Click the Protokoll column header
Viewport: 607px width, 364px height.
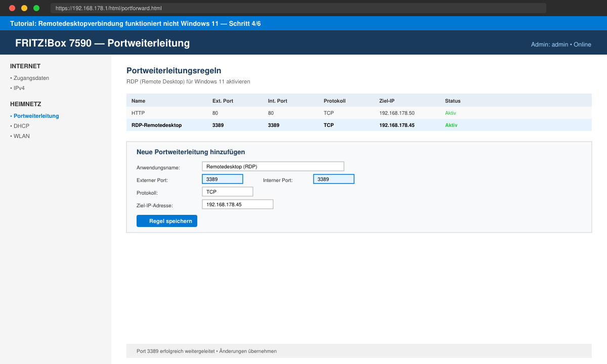point(334,101)
